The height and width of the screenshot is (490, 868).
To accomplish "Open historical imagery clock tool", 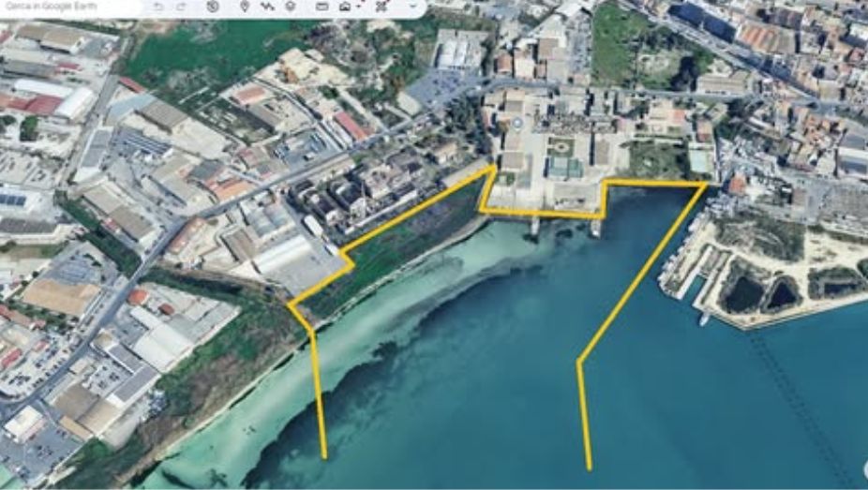I will (213, 7).
